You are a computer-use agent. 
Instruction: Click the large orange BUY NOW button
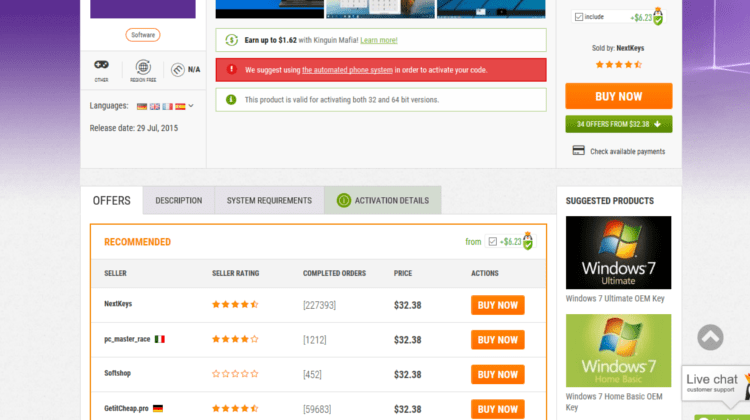point(618,96)
